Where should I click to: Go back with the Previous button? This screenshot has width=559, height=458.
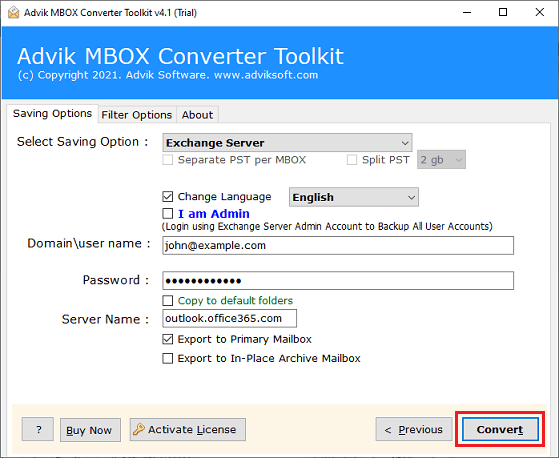click(414, 429)
